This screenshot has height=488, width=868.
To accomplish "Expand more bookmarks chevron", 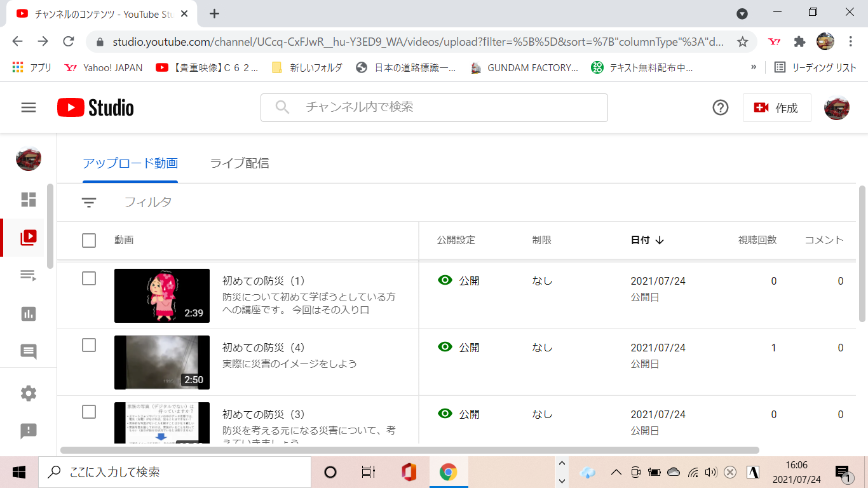I will pos(754,67).
